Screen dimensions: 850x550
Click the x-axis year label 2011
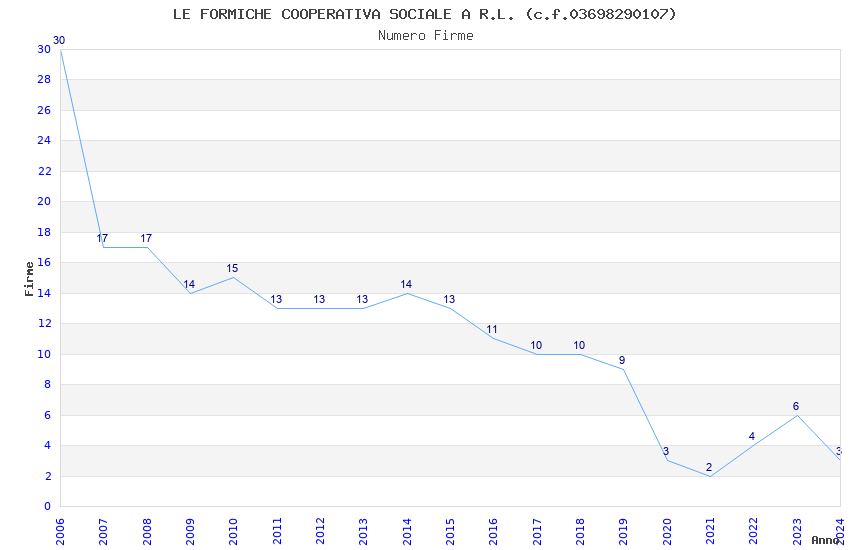pyautogui.click(x=277, y=531)
